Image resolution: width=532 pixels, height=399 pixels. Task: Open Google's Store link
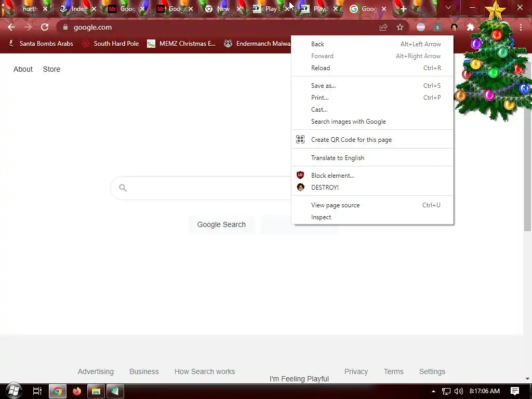tap(51, 69)
